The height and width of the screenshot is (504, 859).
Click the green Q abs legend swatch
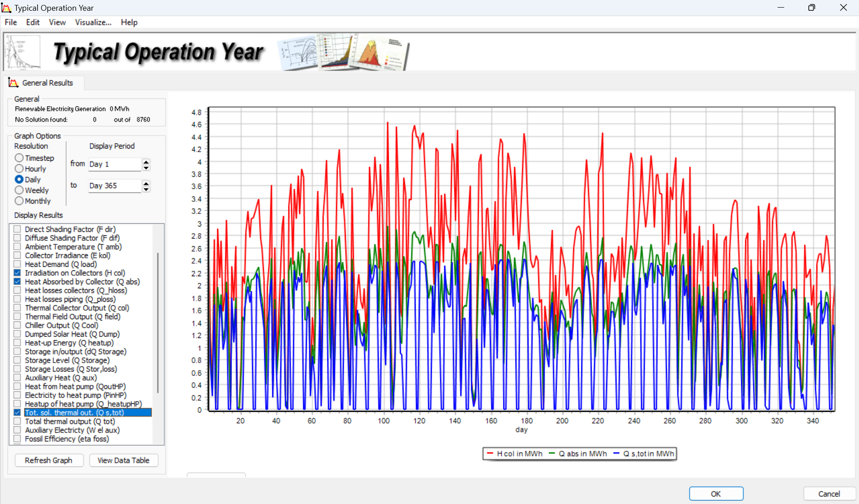(552, 453)
